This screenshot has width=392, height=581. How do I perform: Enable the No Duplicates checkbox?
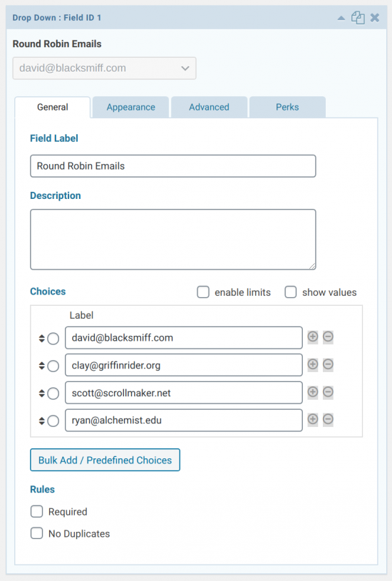click(36, 533)
